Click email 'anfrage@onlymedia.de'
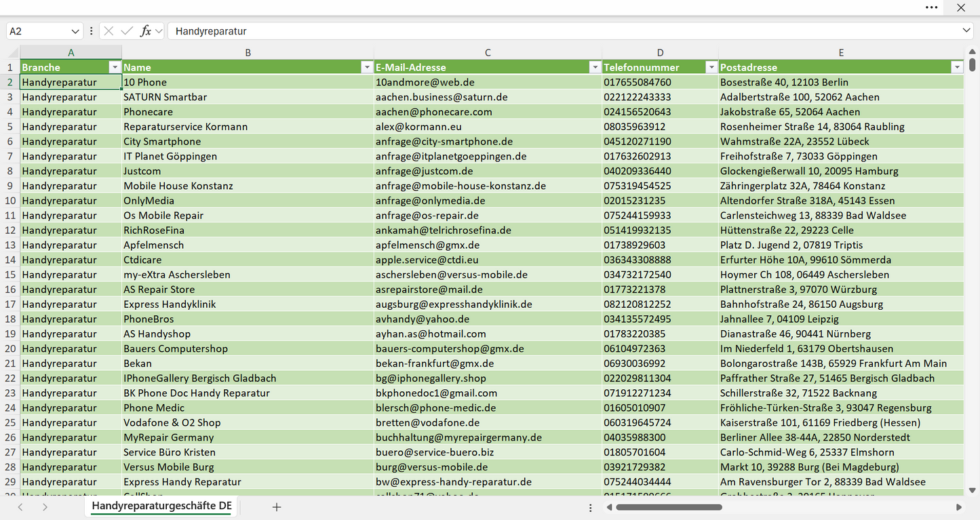980x520 pixels. (x=431, y=201)
